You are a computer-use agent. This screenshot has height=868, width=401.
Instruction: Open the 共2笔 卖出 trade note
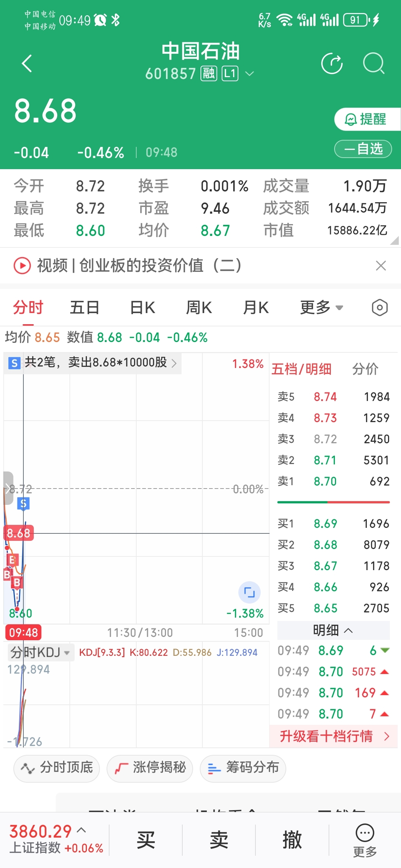tap(92, 363)
